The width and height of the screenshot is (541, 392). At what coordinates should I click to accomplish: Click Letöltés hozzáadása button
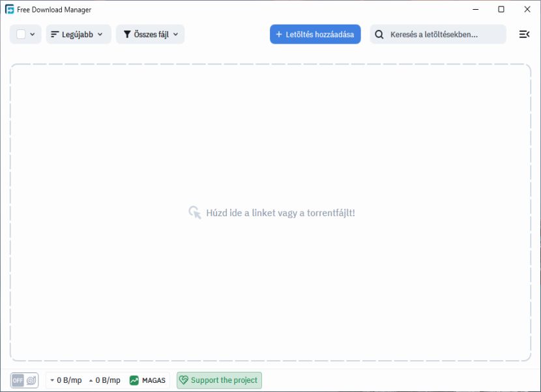coord(315,34)
